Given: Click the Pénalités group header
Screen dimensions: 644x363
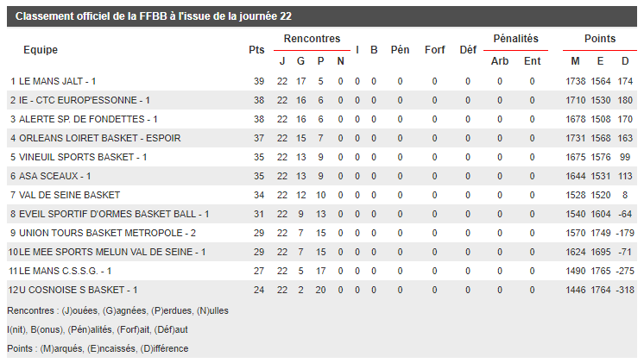Looking at the screenshot, I should click(x=516, y=39).
